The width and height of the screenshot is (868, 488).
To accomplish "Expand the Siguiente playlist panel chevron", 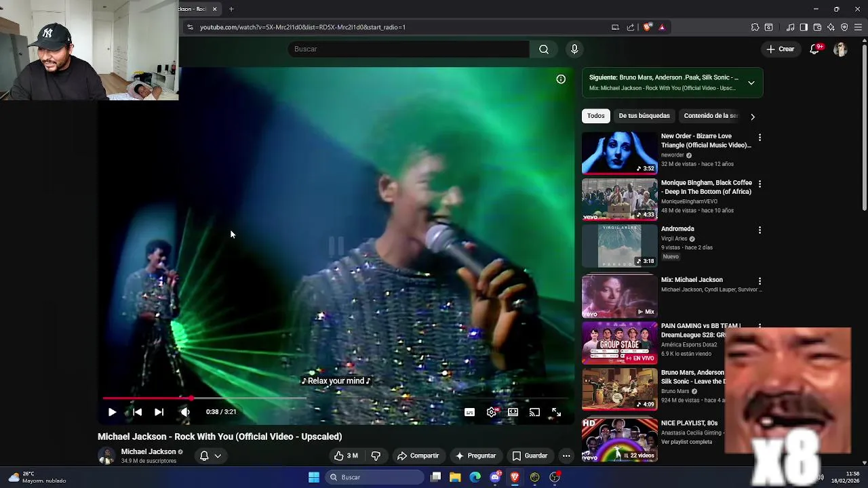I will (751, 83).
